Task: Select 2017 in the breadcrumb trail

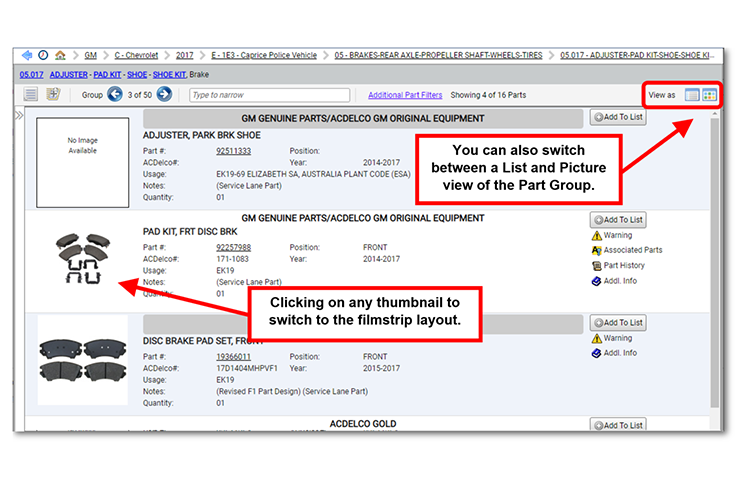Action: pyautogui.click(x=187, y=55)
